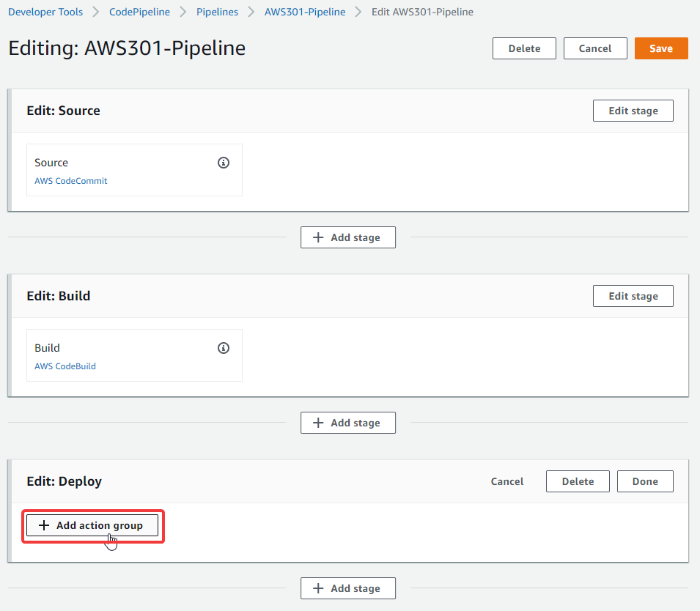This screenshot has height=611, width=700.
Task: Delete the AWS301-Pipeline pipeline
Action: [x=524, y=48]
